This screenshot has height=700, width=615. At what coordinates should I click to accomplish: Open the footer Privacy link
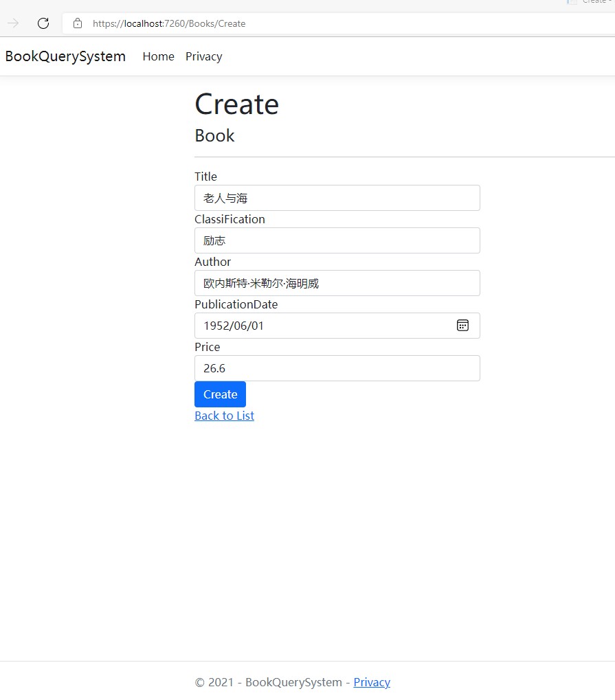[372, 682]
